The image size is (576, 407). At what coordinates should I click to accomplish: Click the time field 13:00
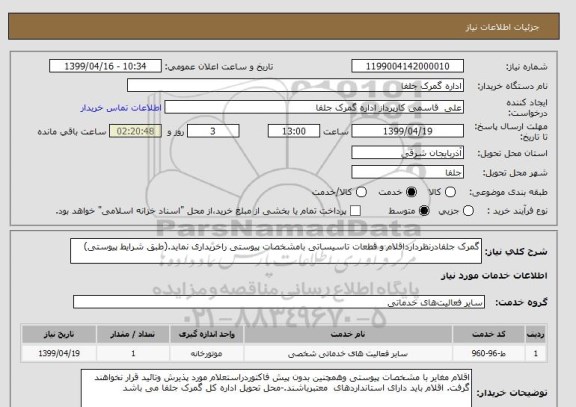pos(294,131)
